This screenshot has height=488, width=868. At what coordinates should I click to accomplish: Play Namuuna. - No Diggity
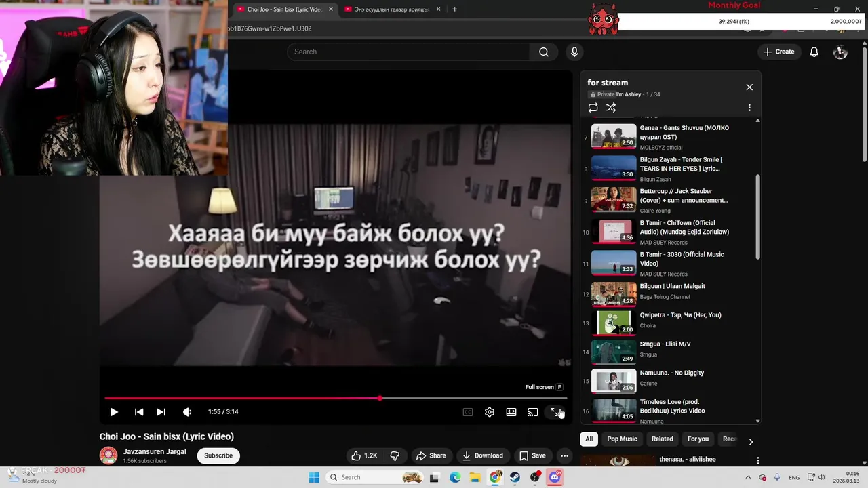tap(669, 381)
